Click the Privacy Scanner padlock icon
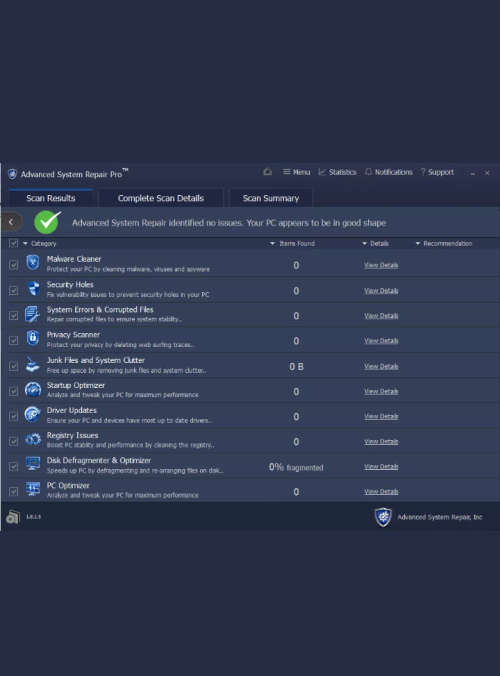500x676 pixels. (33, 338)
